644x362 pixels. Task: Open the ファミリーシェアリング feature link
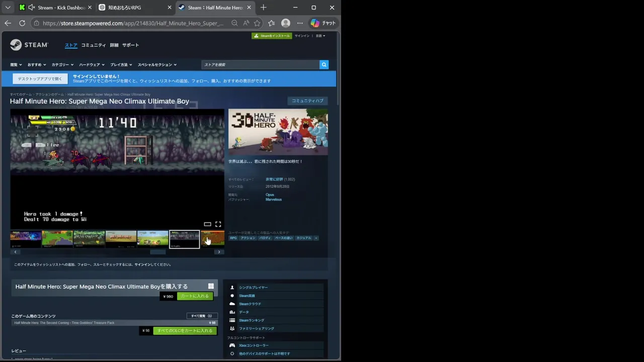275,328
